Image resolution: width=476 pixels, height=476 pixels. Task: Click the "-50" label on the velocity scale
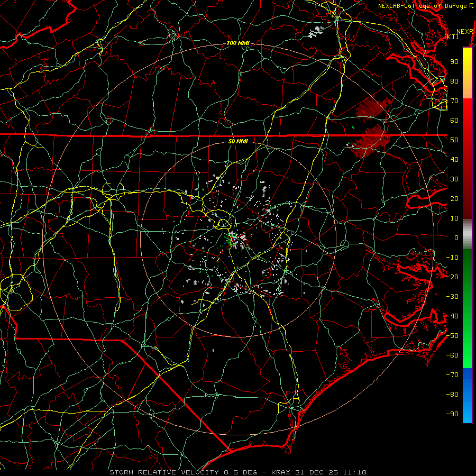(452, 335)
